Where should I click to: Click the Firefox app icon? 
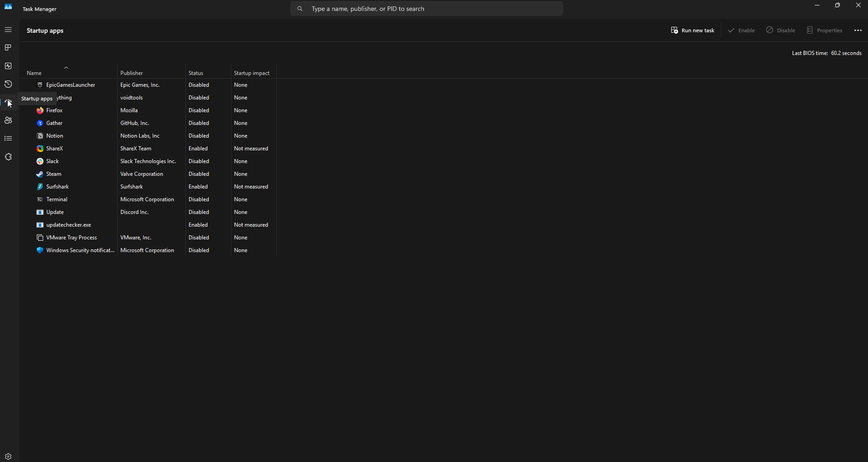(x=40, y=110)
